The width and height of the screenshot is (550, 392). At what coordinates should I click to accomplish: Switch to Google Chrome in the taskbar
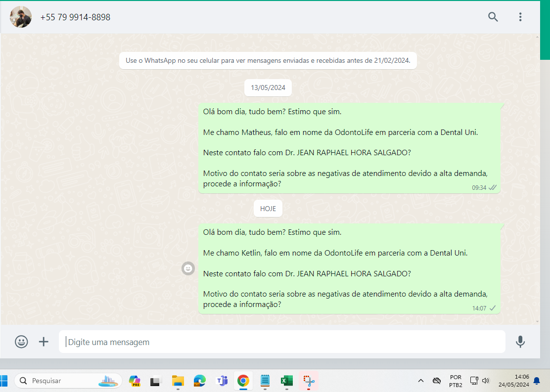pyautogui.click(x=243, y=381)
